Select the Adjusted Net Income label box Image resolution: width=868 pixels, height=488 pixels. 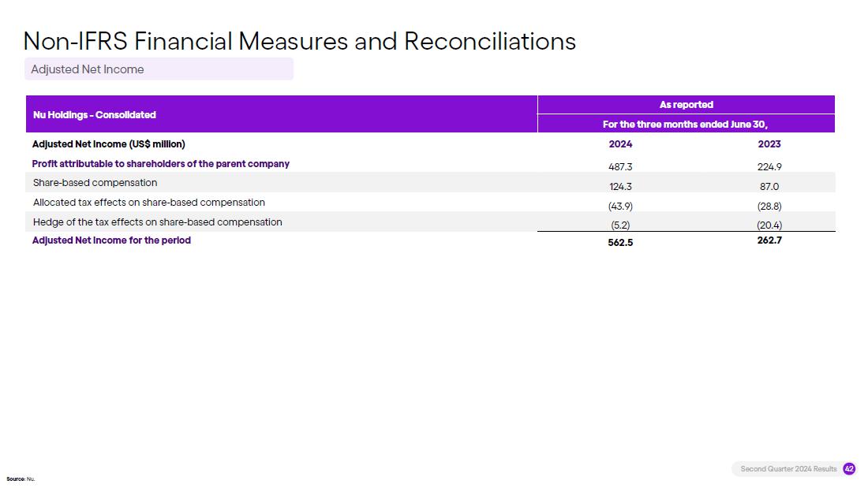(159, 69)
